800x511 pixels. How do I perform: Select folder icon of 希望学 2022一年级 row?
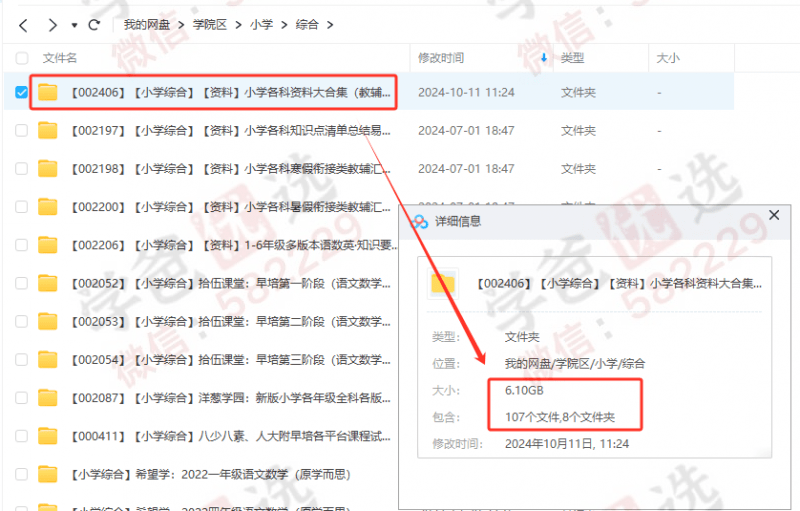pyautogui.click(x=47, y=474)
